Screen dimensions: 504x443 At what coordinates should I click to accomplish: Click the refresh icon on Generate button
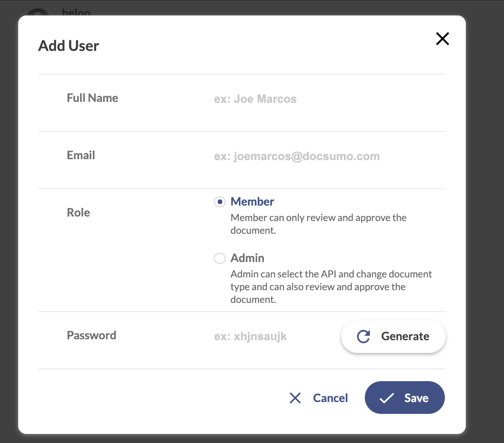[x=363, y=337]
